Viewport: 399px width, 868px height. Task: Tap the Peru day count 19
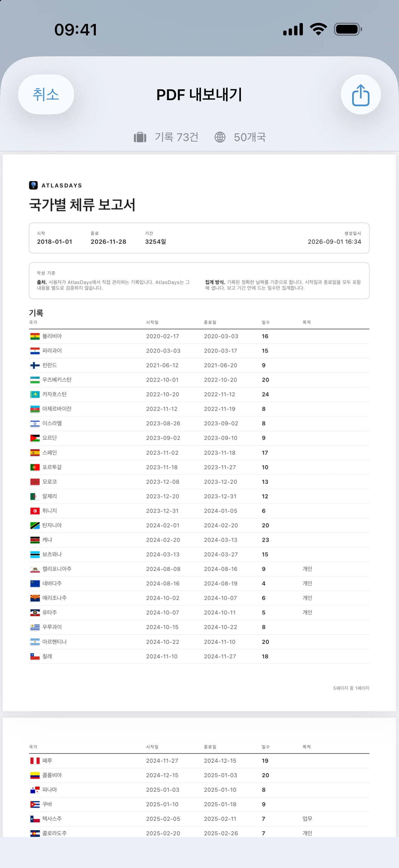(265, 761)
